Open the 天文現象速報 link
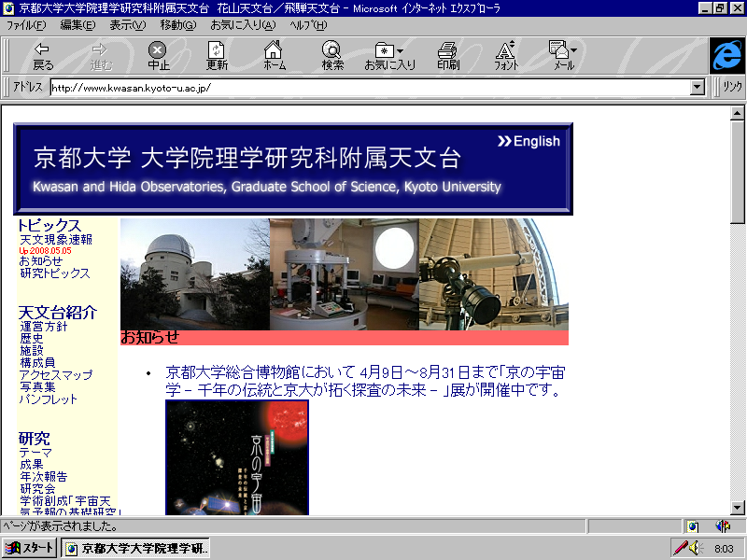The image size is (747, 560). (x=56, y=240)
